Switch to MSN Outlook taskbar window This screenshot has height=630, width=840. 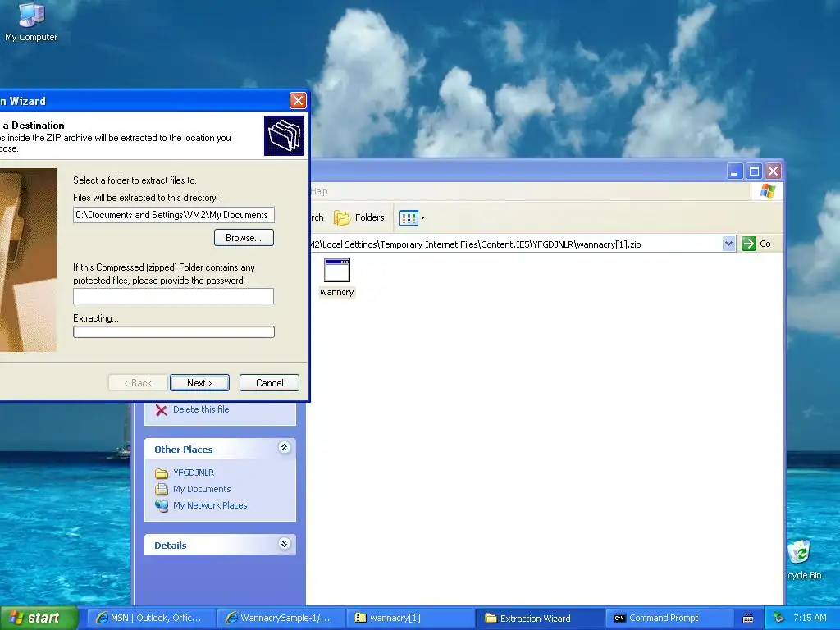click(x=151, y=618)
